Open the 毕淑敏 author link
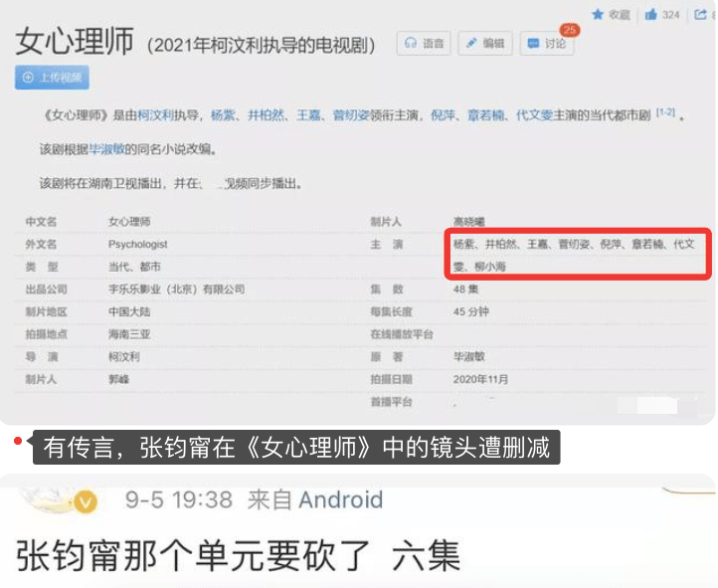This screenshot has height=588, width=718. point(106,149)
